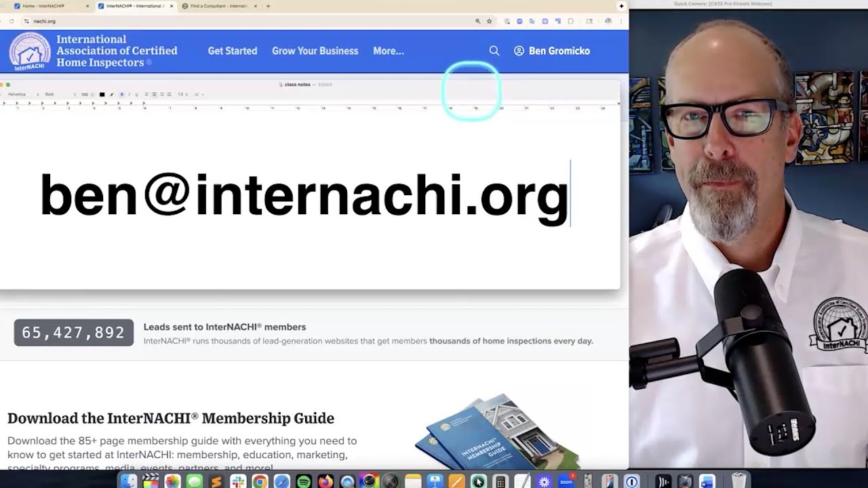Open the font size 160 dropdown
The height and width of the screenshot is (488, 868).
[x=86, y=94]
